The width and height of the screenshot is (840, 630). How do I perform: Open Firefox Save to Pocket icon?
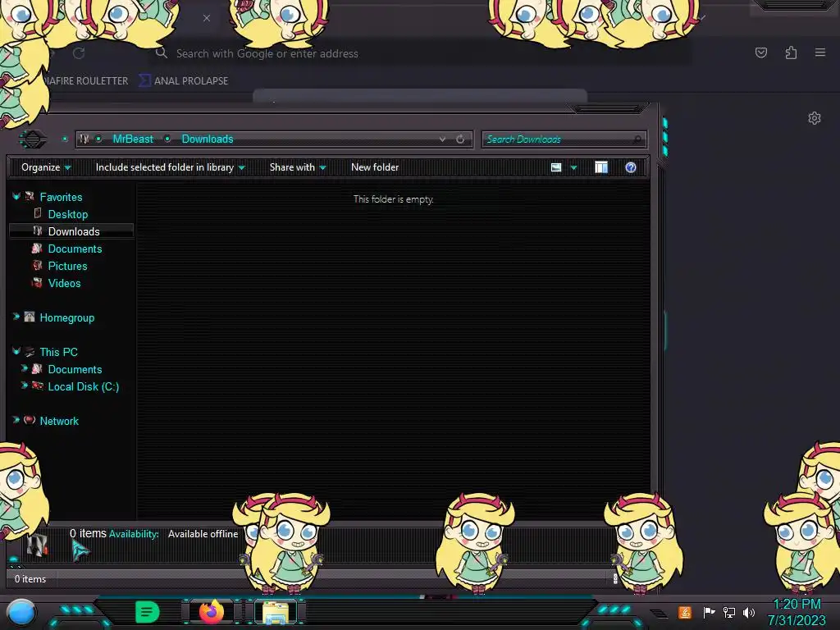[x=761, y=52]
